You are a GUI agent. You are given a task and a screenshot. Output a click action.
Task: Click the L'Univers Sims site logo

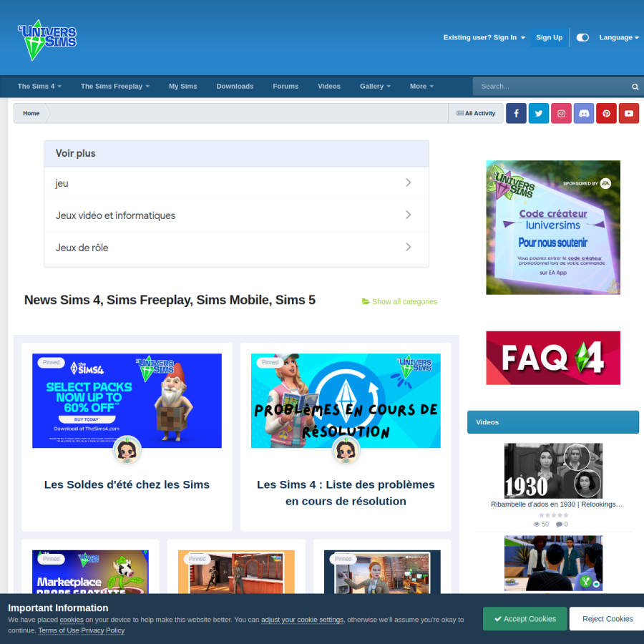(47, 40)
